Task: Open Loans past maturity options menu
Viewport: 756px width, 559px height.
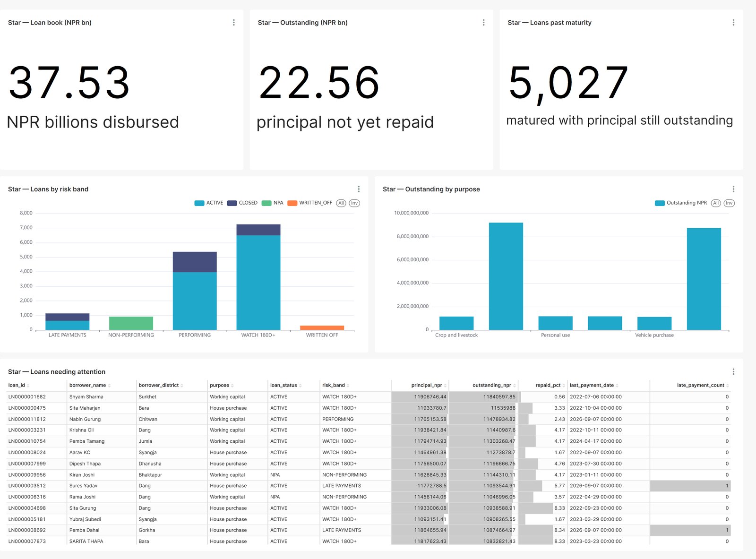Action: coord(733,23)
